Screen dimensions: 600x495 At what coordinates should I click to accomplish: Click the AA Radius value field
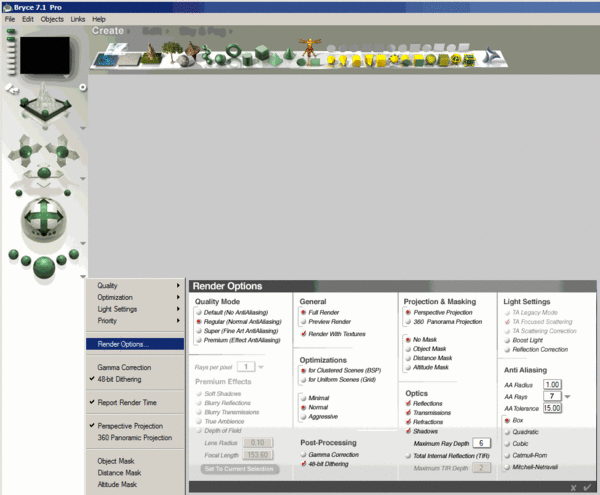click(x=552, y=384)
